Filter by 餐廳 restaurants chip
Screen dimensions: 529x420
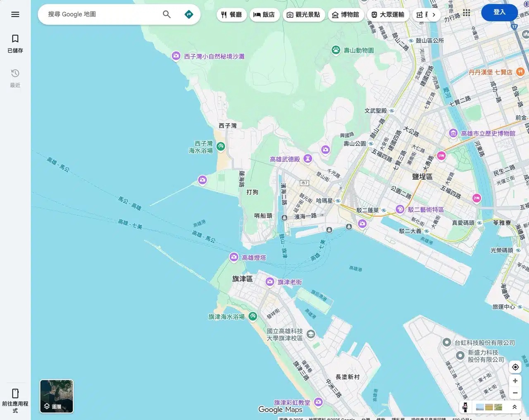[x=231, y=15]
